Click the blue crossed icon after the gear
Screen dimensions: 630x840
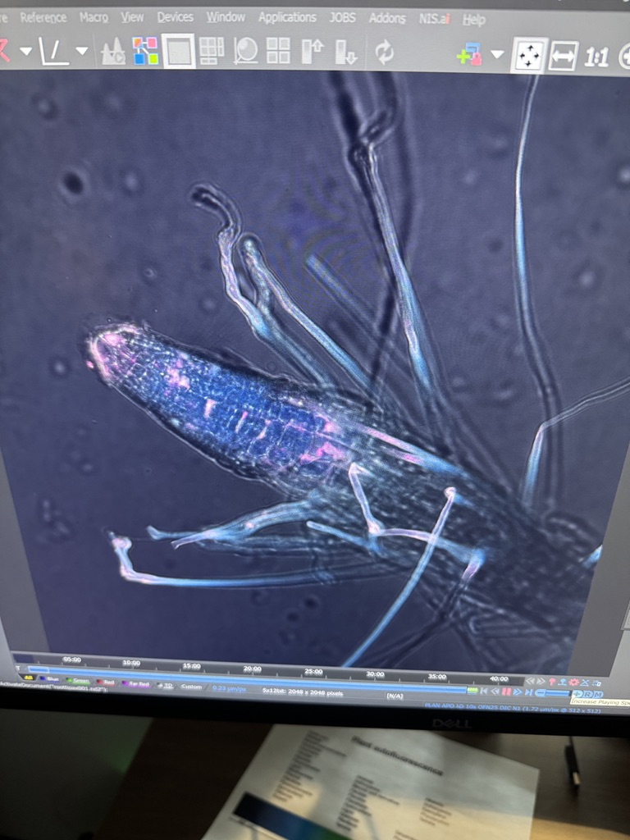pyautogui.click(x=584, y=683)
